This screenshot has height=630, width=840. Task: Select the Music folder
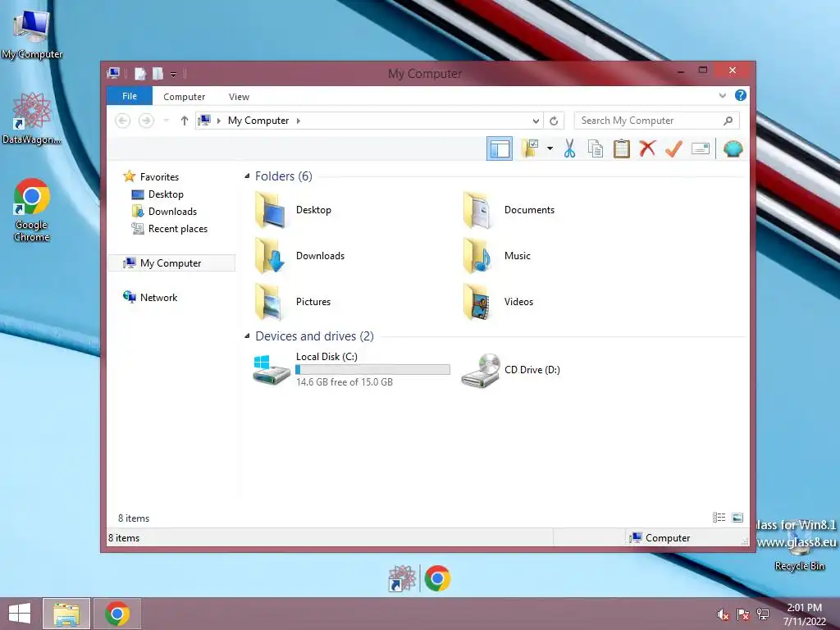pyautogui.click(x=496, y=256)
